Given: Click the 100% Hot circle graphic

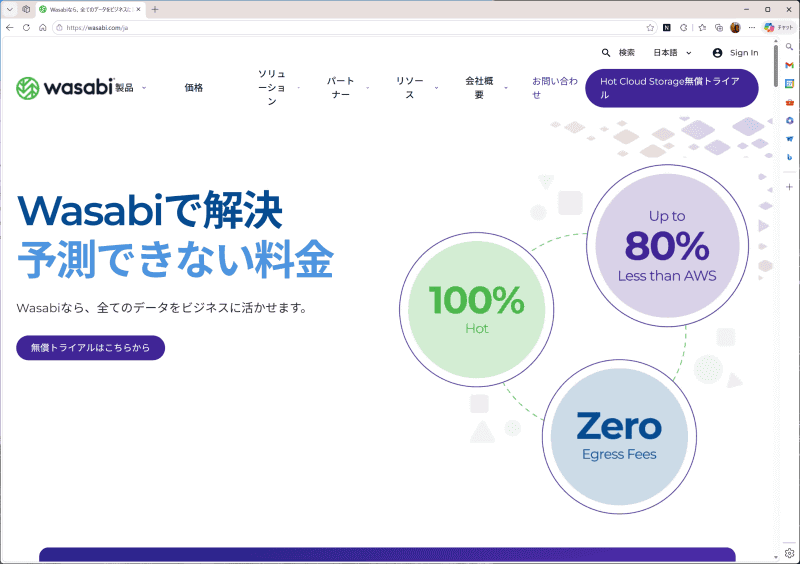Looking at the screenshot, I should point(477,309).
